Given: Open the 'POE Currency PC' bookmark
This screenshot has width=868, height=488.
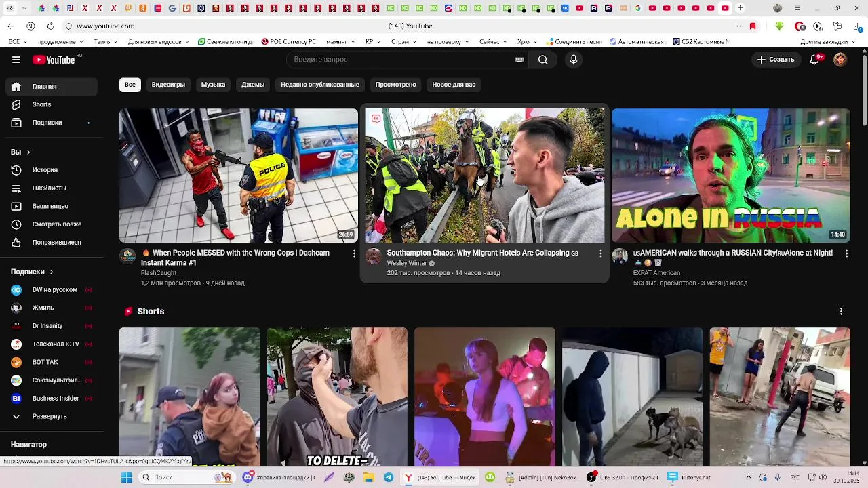Looking at the screenshot, I should tap(288, 42).
